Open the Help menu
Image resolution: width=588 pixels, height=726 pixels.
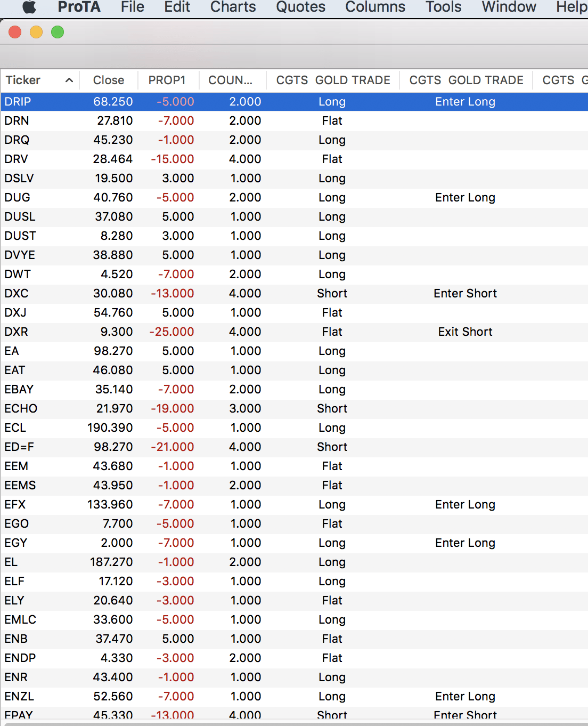click(571, 7)
